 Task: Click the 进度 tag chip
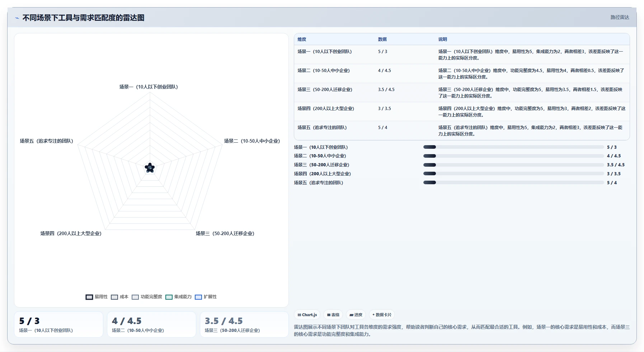356,315
